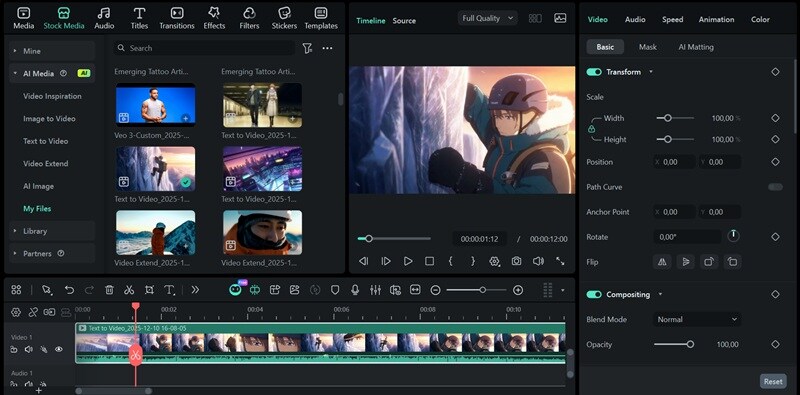Open the Effects tab
Viewport: 800px width, 395px height.
pyautogui.click(x=214, y=18)
